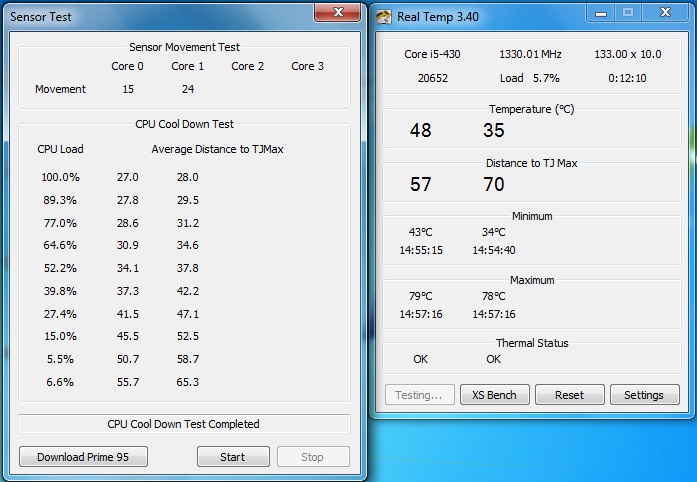
Task: Click the 27.0 distance value
Action: pyautogui.click(x=128, y=177)
